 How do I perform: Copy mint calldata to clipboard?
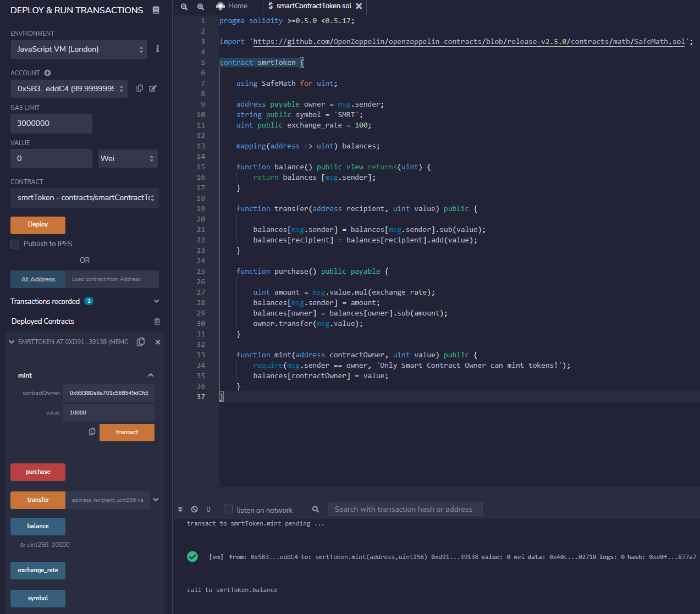pos(92,432)
